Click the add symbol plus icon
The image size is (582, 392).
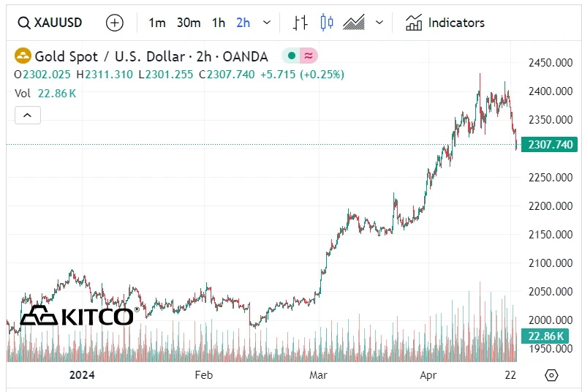(x=115, y=23)
